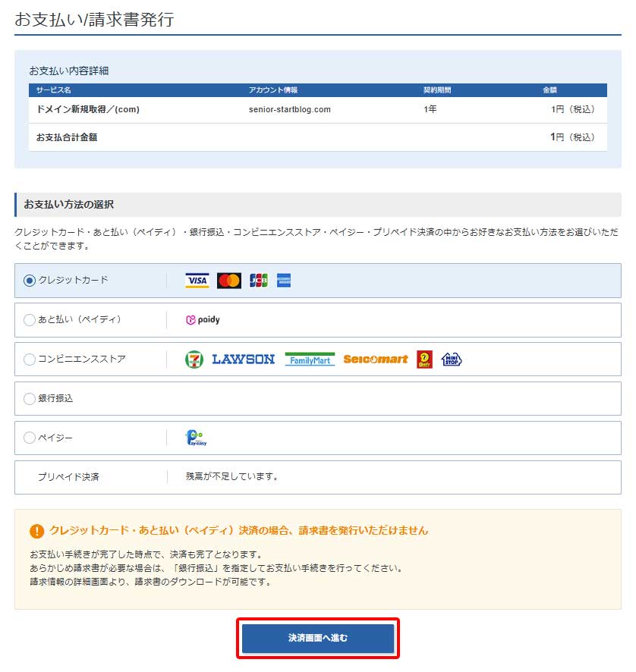This screenshot has width=636, height=672.
Task: Select the American Express icon
Action: pos(283,281)
